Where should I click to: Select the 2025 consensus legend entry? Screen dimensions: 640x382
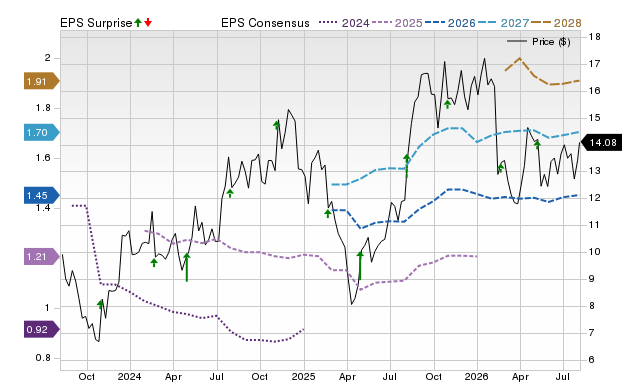[397, 23]
